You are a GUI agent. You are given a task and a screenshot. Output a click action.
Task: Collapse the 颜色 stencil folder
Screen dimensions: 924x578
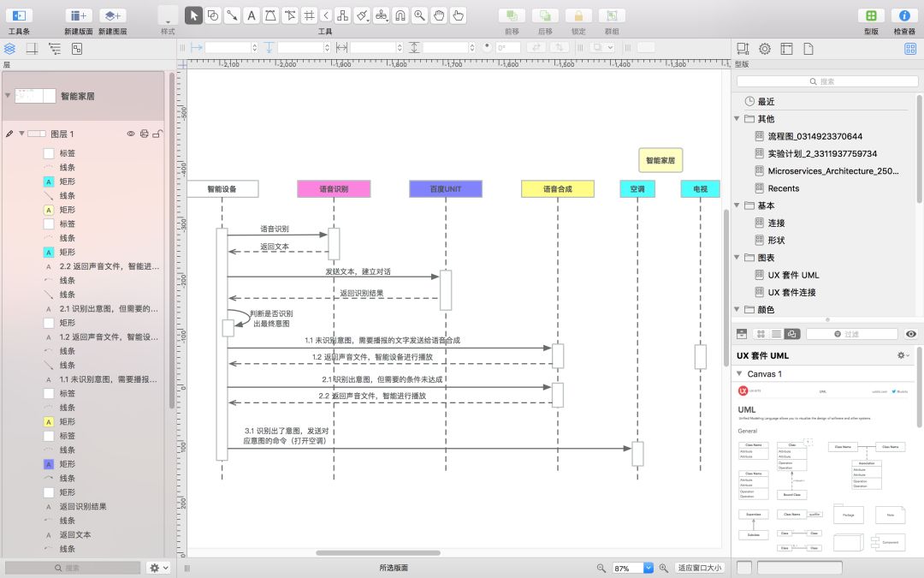point(737,309)
